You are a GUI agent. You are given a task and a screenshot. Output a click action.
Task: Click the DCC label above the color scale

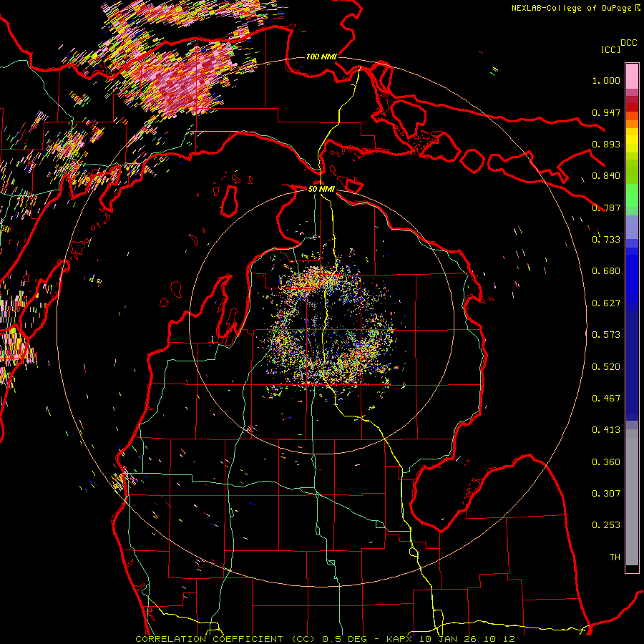point(628,43)
